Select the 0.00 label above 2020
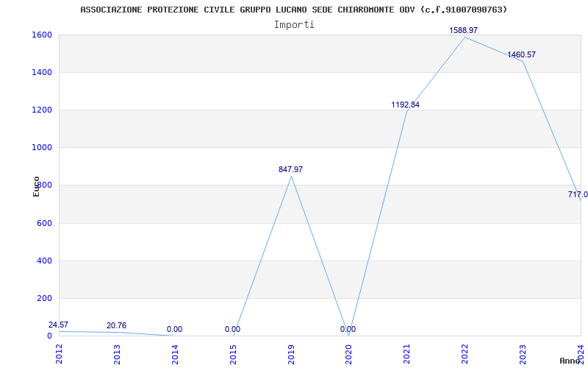Screen dimensions: 588x368 (x=348, y=330)
